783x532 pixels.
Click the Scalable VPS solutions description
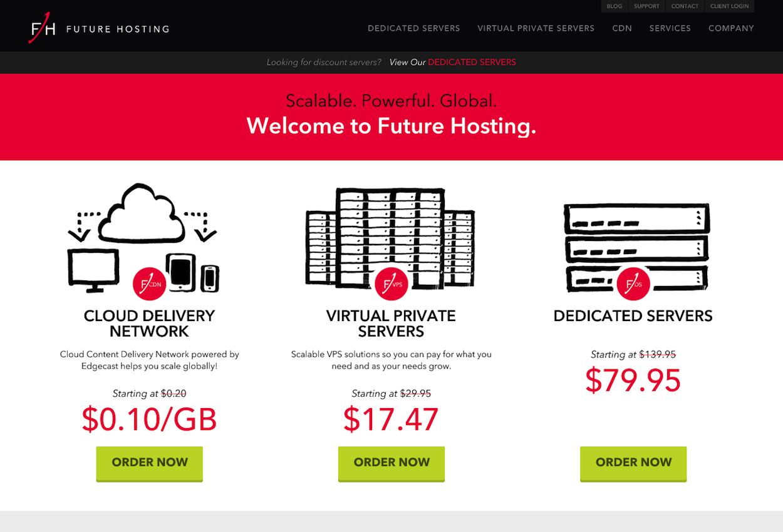coord(391,360)
